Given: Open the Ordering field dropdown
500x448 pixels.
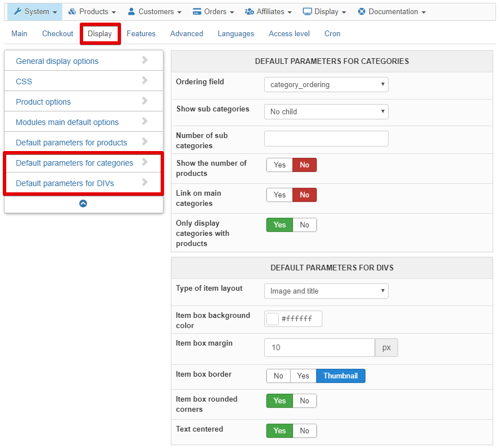Looking at the screenshot, I should (326, 84).
